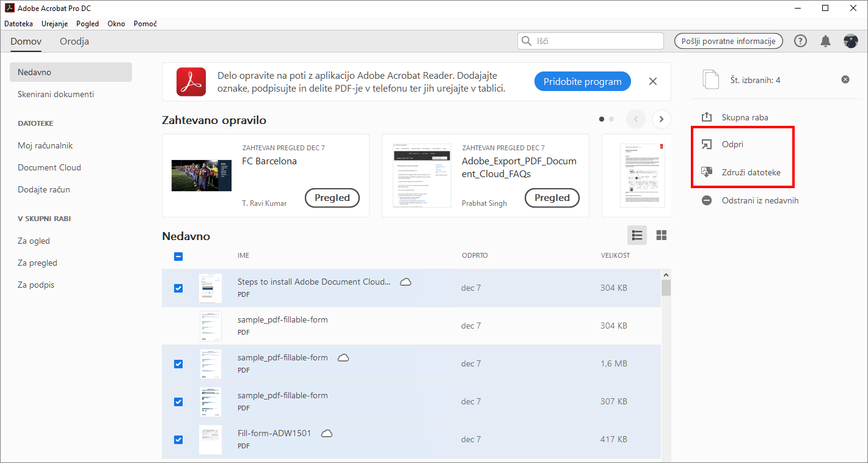
Task: Clear the selection of 4 files
Action: 845,79
